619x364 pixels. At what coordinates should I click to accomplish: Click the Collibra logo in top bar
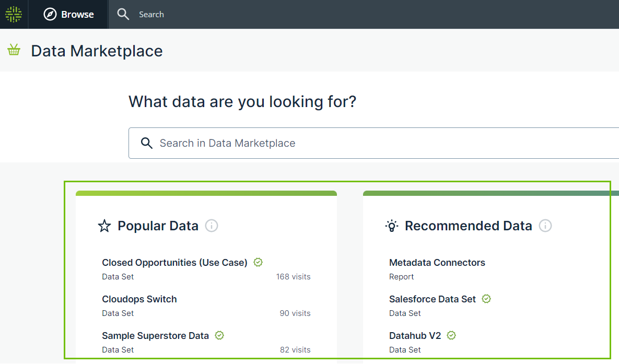(14, 14)
